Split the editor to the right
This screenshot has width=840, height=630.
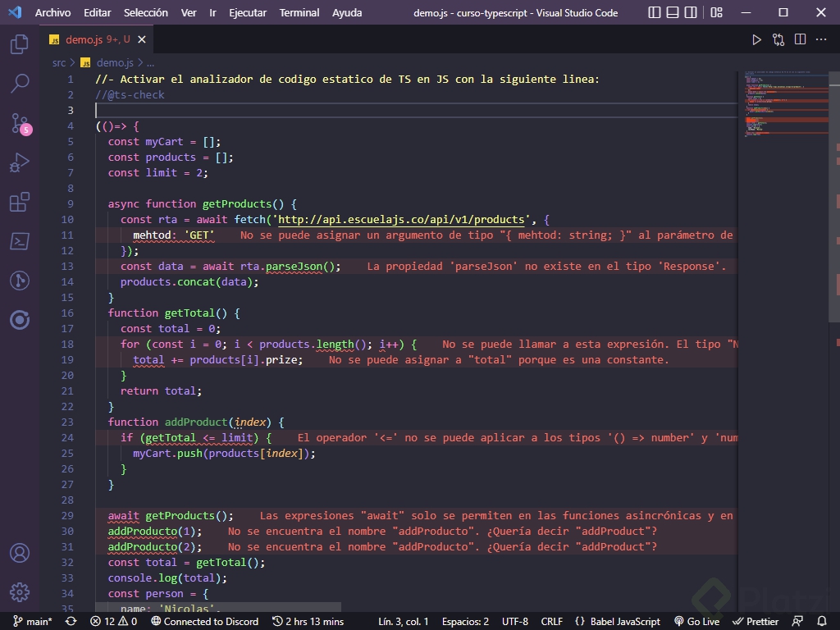pyautogui.click(x=800, y=39)
